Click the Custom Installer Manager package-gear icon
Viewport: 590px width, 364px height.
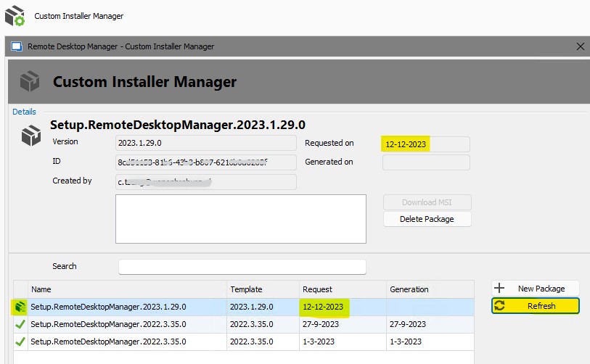(x=15, y=15)
